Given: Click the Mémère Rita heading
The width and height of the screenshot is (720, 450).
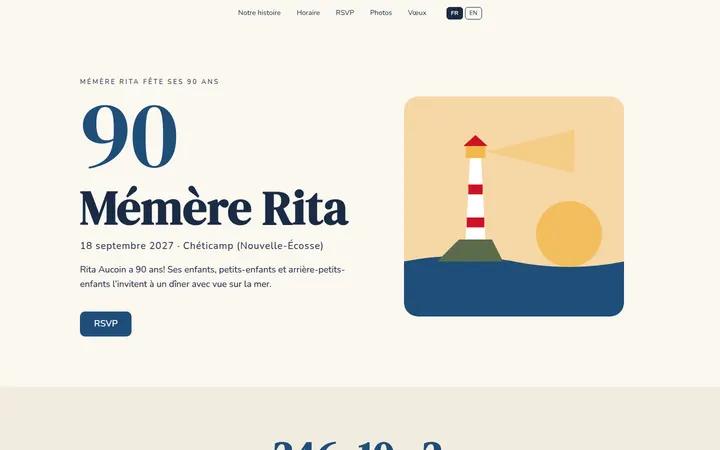Looking at the screenshot, I should tap(214, 208).
